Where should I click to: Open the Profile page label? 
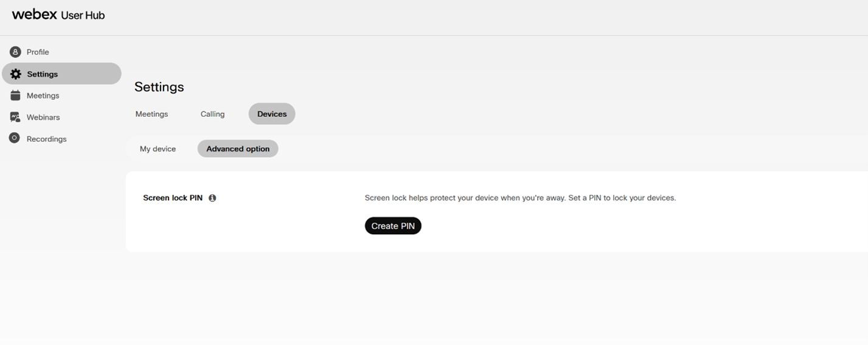(38, 52)
